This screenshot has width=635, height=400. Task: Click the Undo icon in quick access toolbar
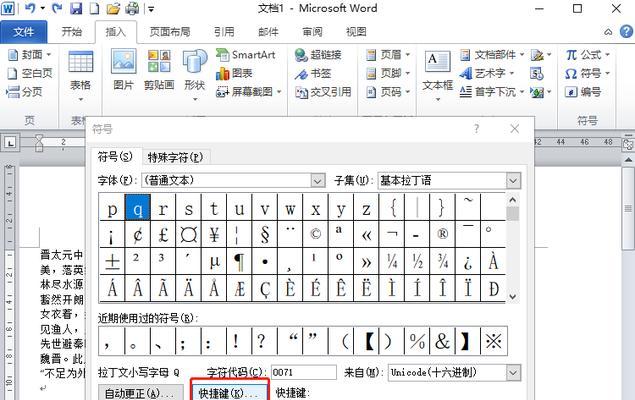pos(30,8)
